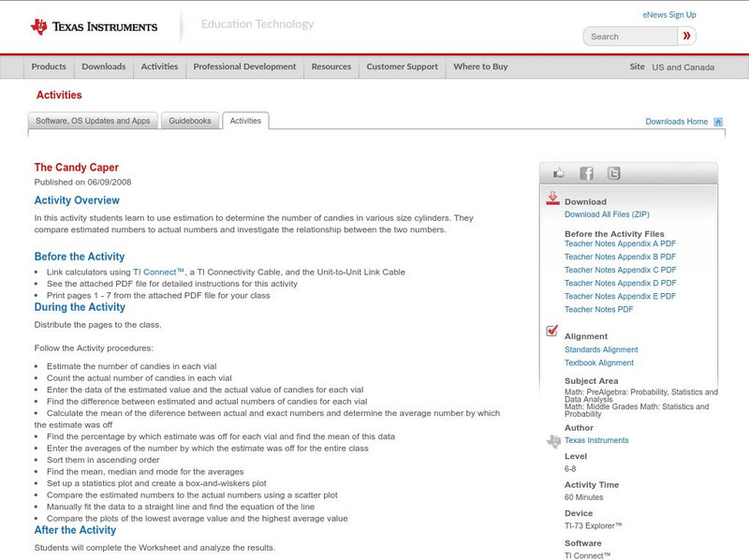Image resolution: width=749 pixels, height=560 pixels.
Task: Open Teacher Notes Appendix E PDF
Action: point(620,296)
